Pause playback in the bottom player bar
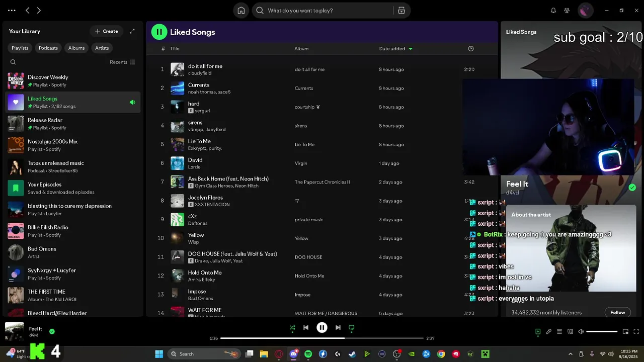Image resolution: width=644 pixels, height=362 pixels. click(x=322, y=327)
